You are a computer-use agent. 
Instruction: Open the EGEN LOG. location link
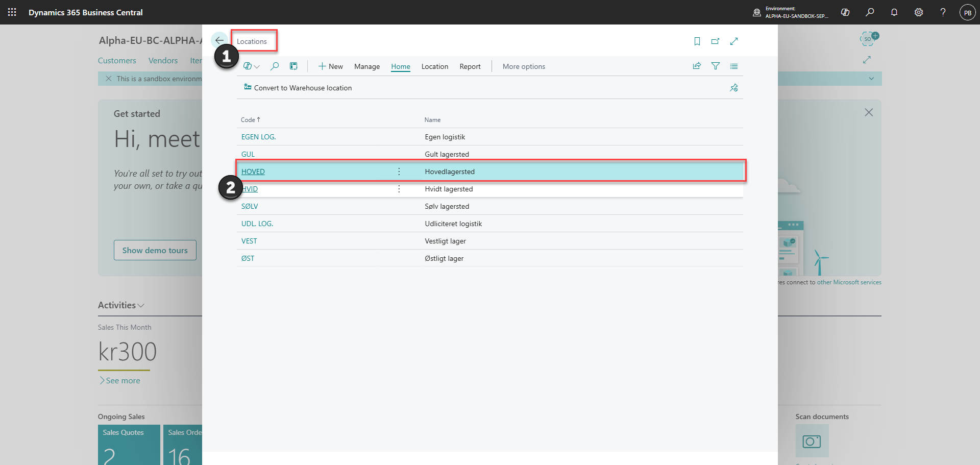pos(258,137)
